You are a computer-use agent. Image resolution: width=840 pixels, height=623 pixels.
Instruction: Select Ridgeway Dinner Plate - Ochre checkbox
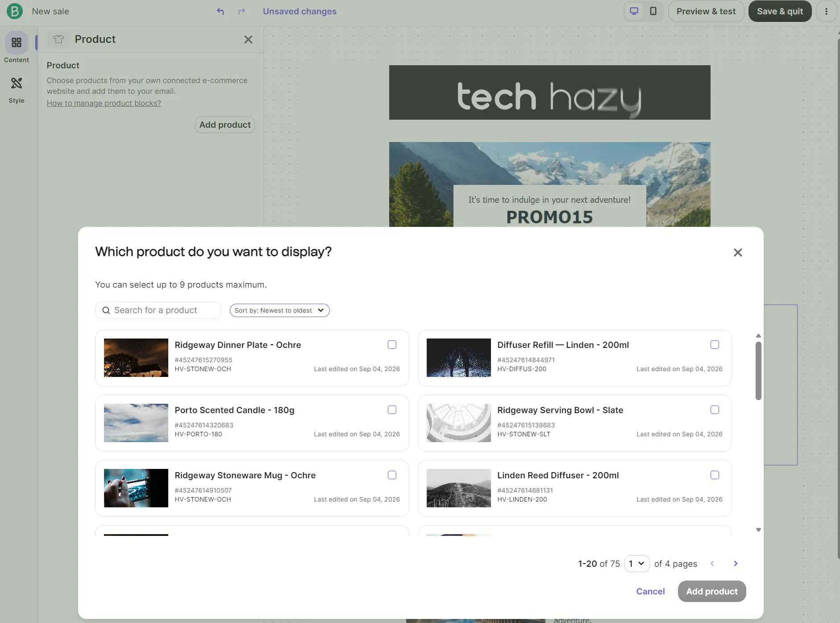[x=392, y=344]
